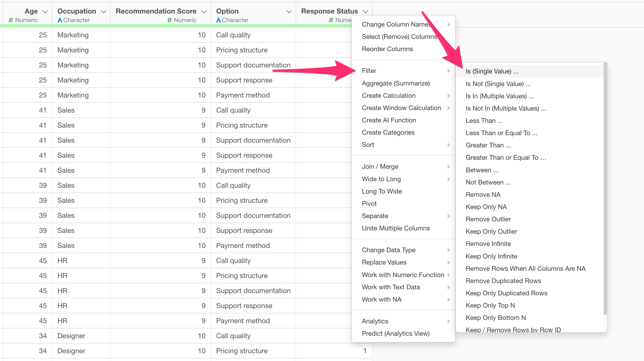This screenshot has height=361, width=644.
Task: Select Is (Single Value) filter option
Action: coord(492,71)
